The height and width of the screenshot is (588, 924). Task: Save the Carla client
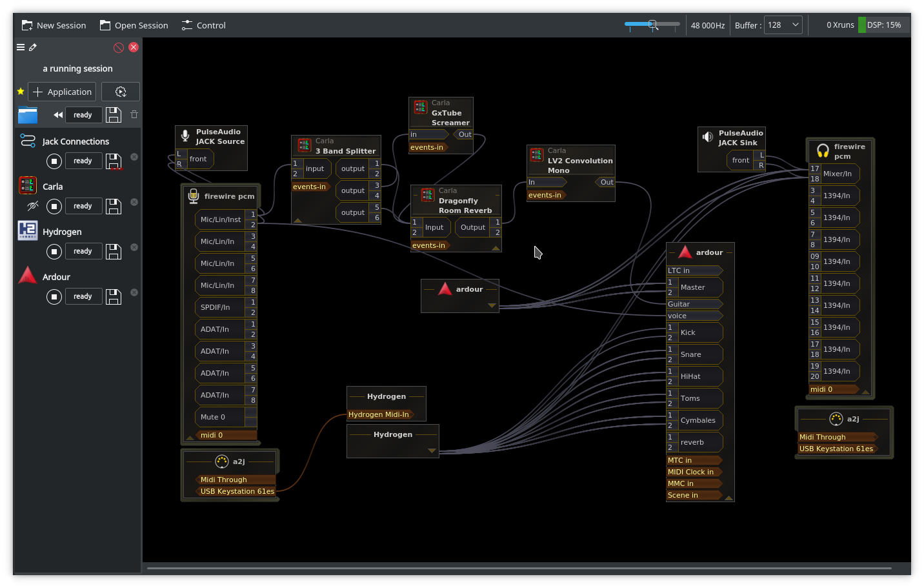(114, 206)
